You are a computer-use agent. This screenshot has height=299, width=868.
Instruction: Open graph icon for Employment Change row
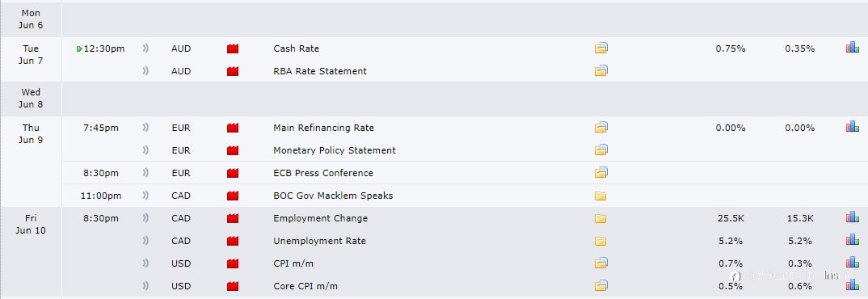(x=853, y=218)
